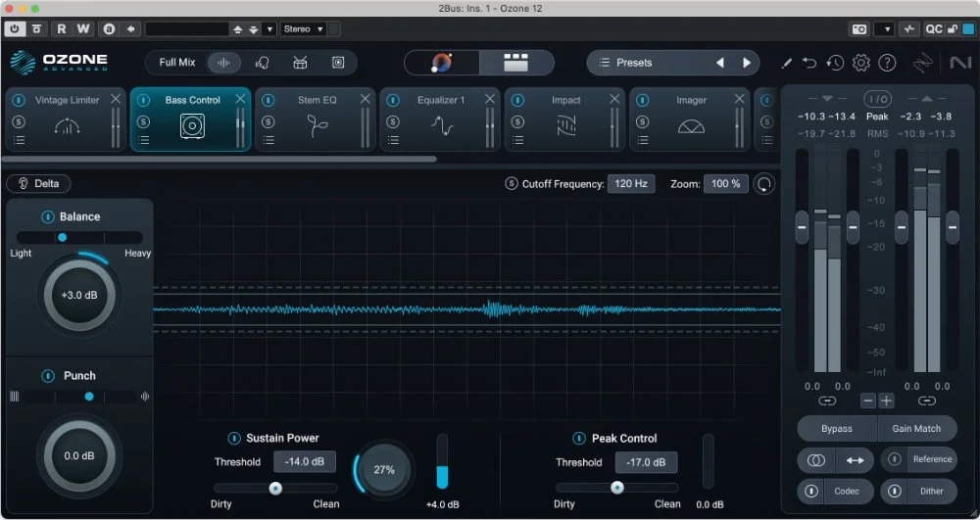Click the host QC quick controls button

tap(934, 29)
